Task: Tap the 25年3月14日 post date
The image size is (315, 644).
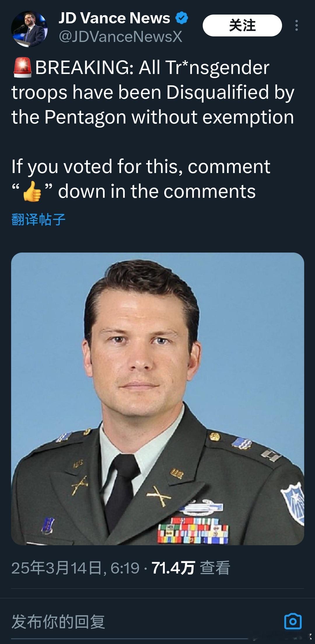Action: 56,568
